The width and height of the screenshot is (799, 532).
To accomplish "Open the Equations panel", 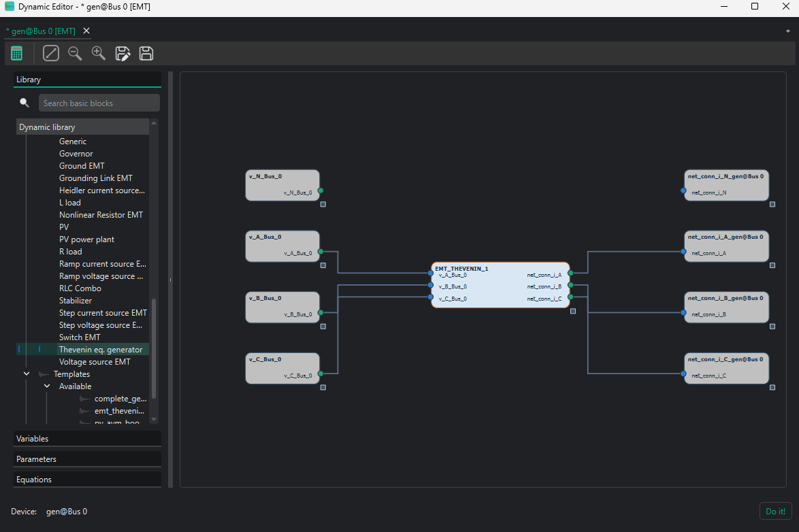I will (x=87, y=480).
